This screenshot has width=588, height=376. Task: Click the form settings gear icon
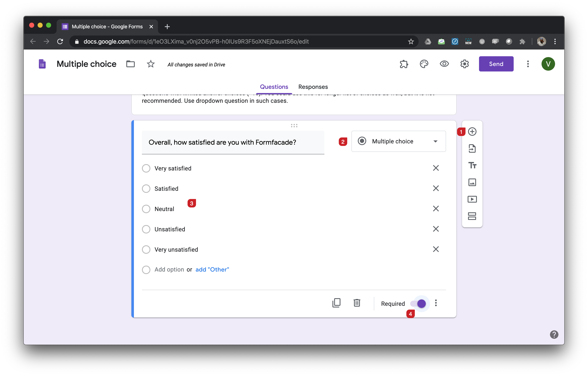pos(465,64)
